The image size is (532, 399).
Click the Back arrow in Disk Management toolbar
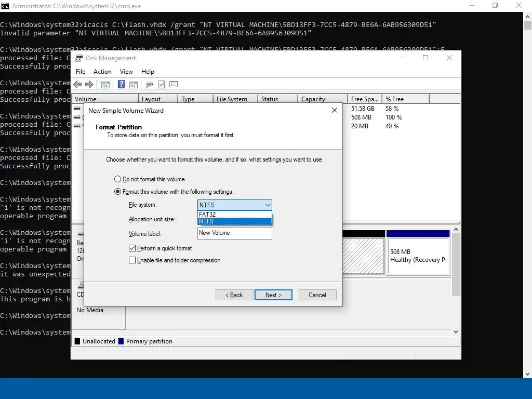click(x=78, y=85)
